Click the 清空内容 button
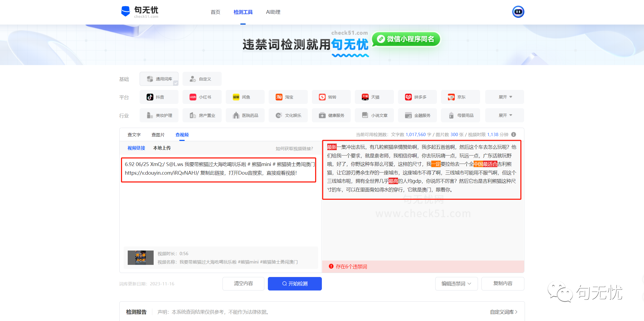This screenshot has width=644, height=321. point(243,284)
